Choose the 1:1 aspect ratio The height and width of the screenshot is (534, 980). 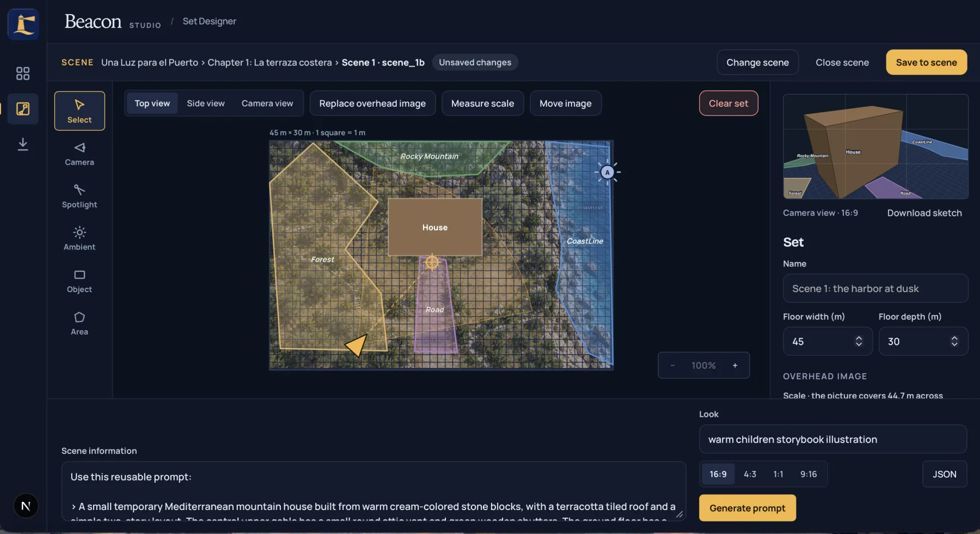(x=779, y=474)
